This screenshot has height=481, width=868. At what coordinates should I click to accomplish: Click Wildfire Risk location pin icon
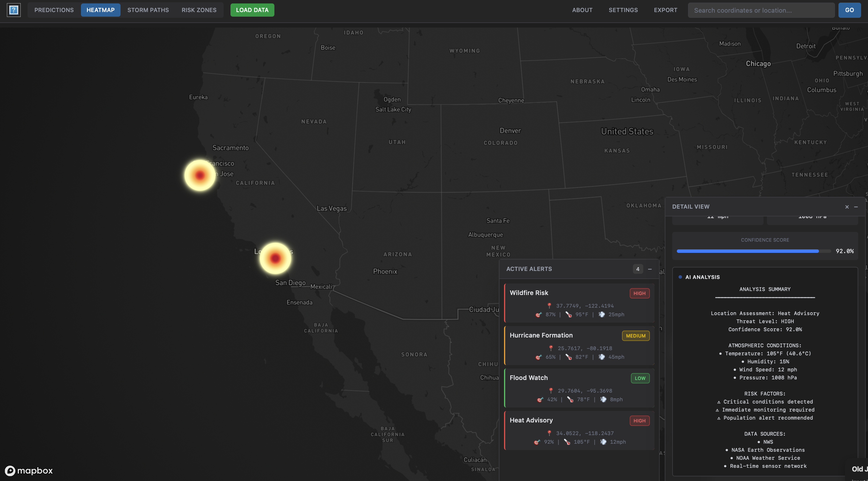point(549,306)
